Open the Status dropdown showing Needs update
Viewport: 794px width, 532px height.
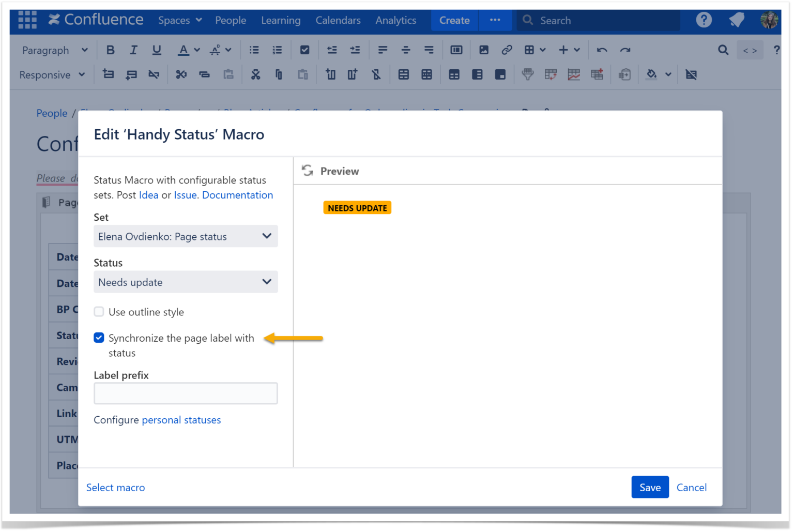coord(186,282)
